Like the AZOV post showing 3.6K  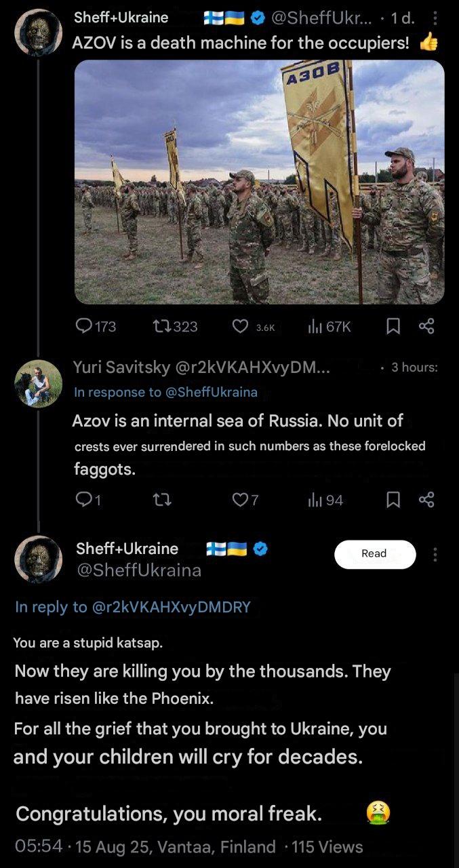coord(254,327)
